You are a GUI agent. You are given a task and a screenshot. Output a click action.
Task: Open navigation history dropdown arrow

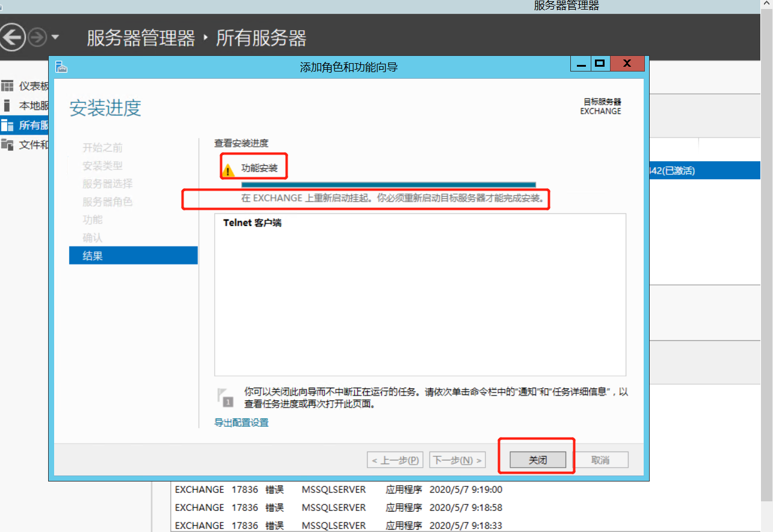click(x=55, y=37)
